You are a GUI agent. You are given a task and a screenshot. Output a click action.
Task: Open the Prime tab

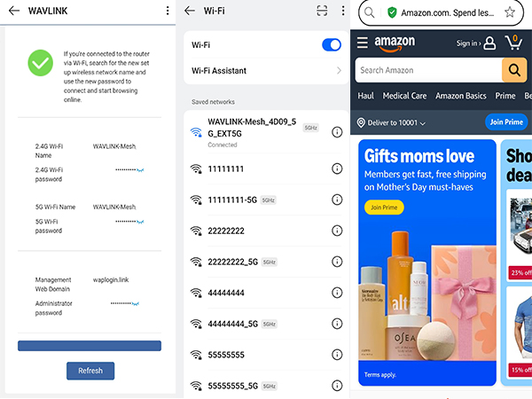point(505,96)
